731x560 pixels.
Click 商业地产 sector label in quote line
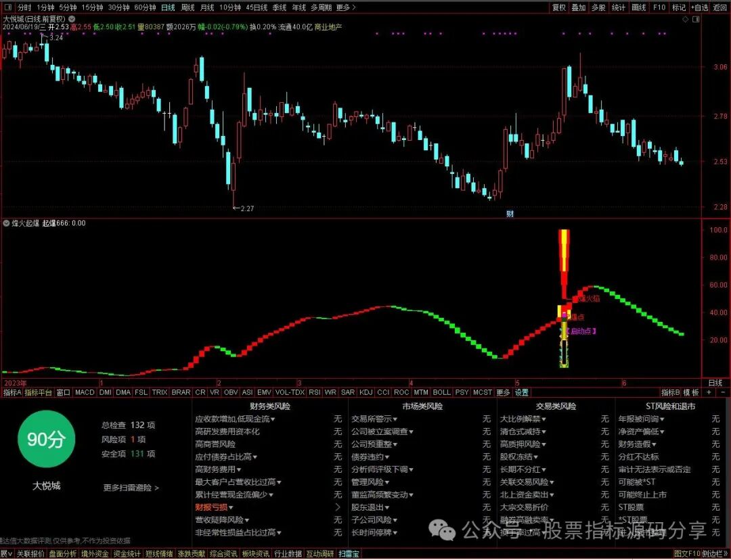[328, 27]
